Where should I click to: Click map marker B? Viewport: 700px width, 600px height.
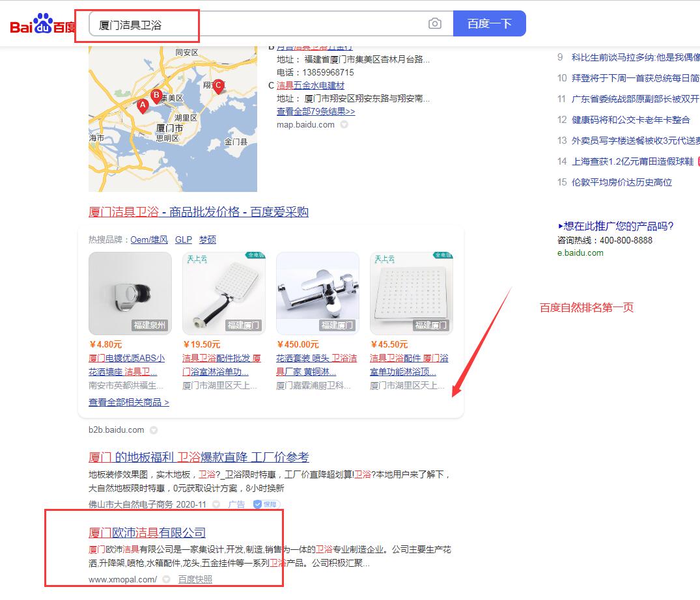click(156, 96)
